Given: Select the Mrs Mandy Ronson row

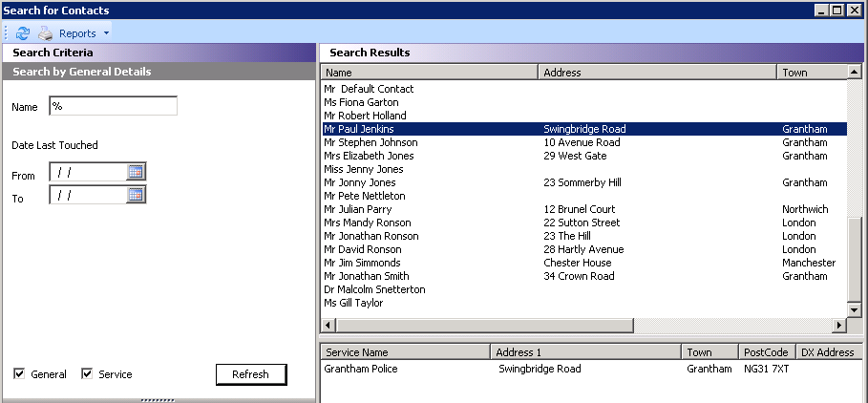Looking at the screenshot, I should (584, 223).
